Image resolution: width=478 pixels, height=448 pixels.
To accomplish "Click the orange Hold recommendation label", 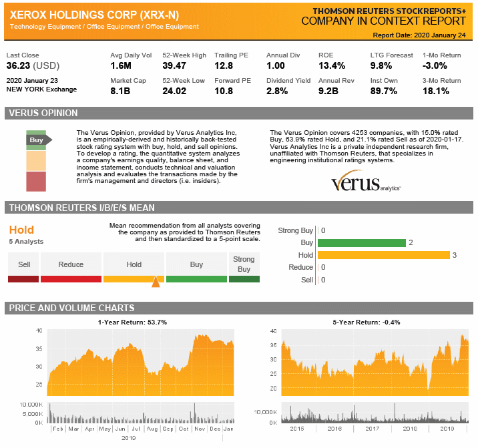I will pos(21,230).
